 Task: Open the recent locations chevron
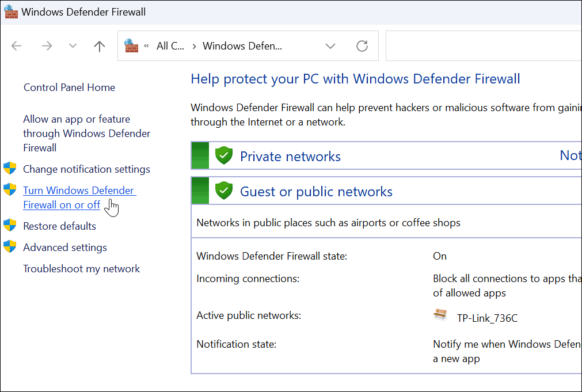pyautogui.click(x=73, y=47)
